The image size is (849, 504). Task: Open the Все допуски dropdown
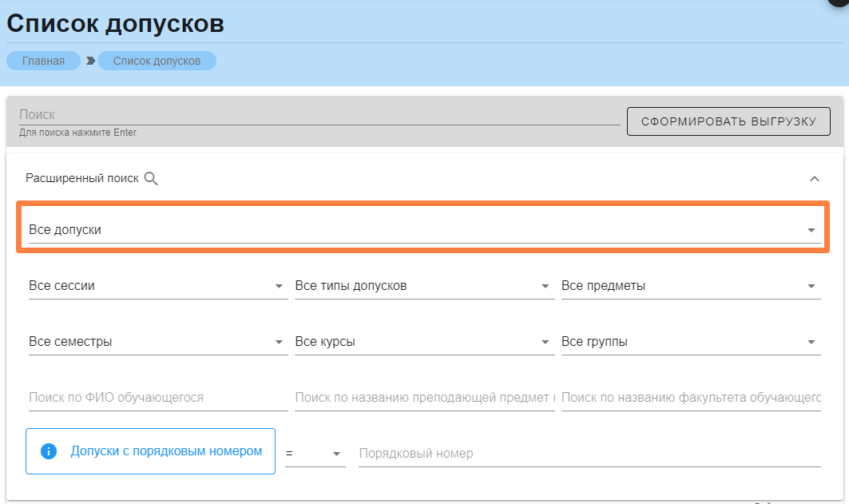pos(423,230)
